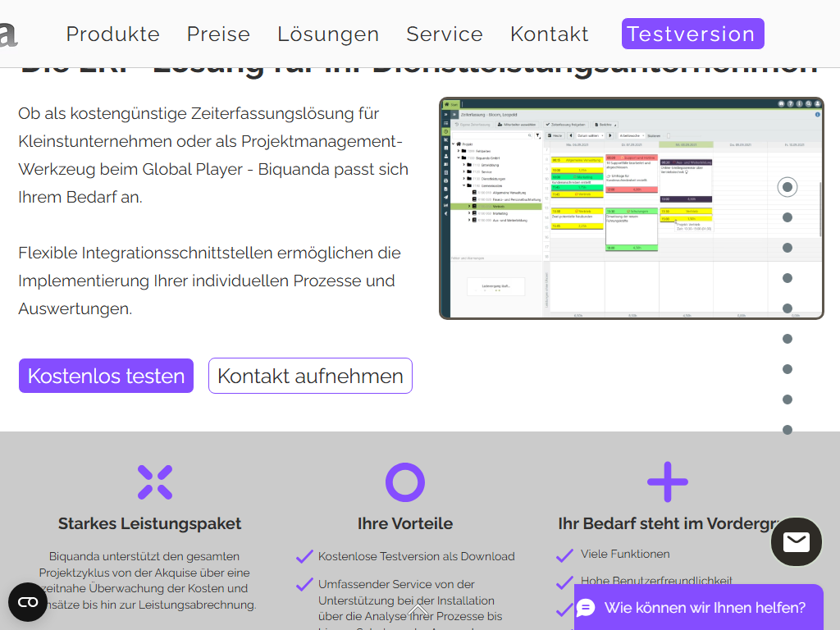840x630 pixels.
Task: Select the active ringed section dot
Action: 787,187
